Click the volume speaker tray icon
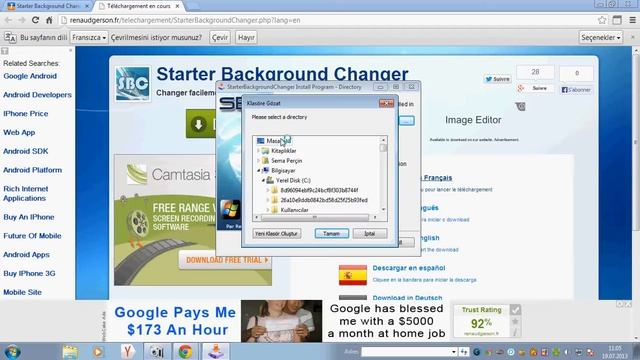The width and height of the screenshot is (640, 360). [567, 352]
